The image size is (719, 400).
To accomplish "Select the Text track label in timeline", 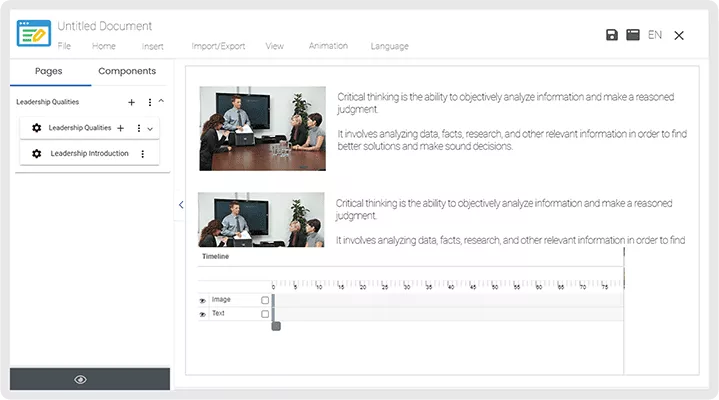I will pyautogui.click(x=218, y=313).
